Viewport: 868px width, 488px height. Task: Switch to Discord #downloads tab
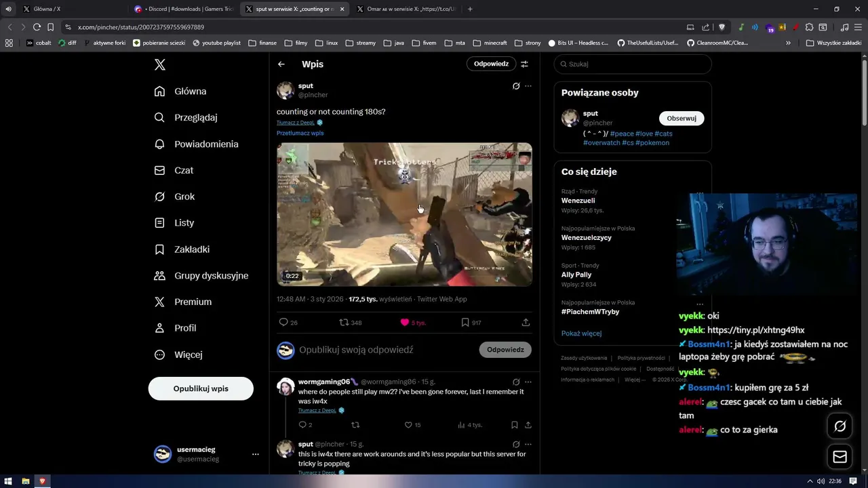coord(183,9)
